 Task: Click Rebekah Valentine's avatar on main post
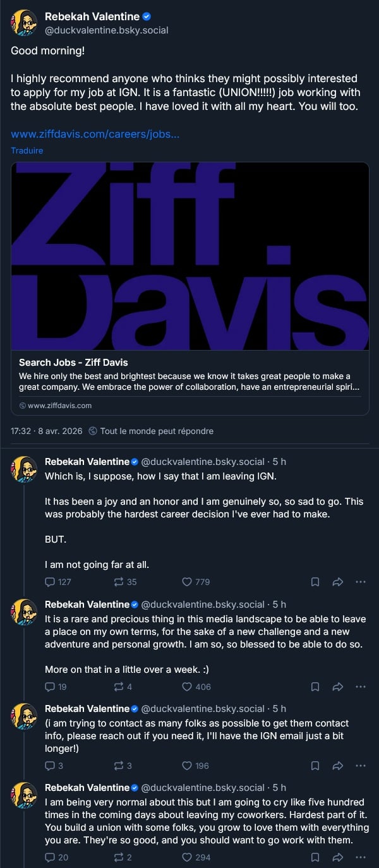pyautogui.click(x=24, y=23)
